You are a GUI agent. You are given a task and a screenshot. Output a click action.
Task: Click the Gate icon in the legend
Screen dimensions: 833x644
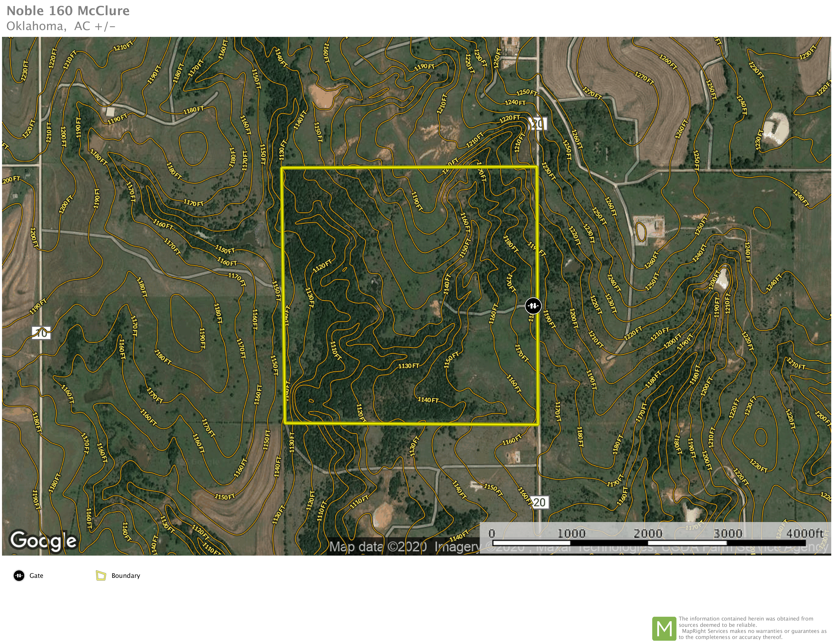click(x=19, y=575)
